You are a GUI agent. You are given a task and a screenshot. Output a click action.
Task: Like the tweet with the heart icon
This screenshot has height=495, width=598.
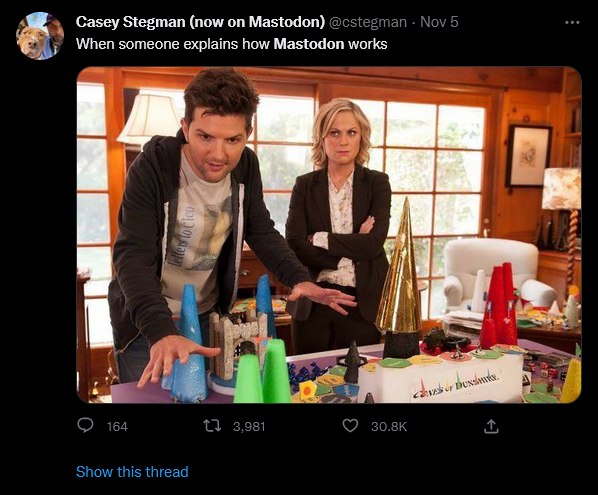350,426
